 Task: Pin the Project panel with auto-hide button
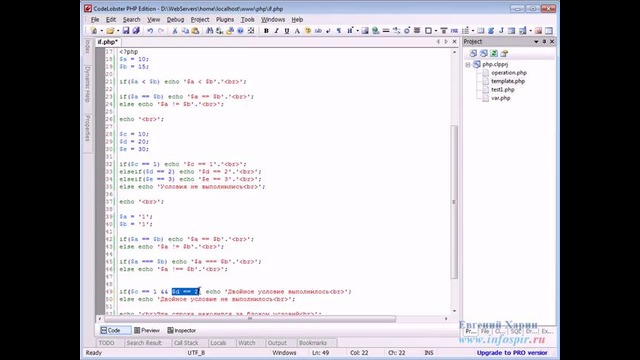(544, 42)
